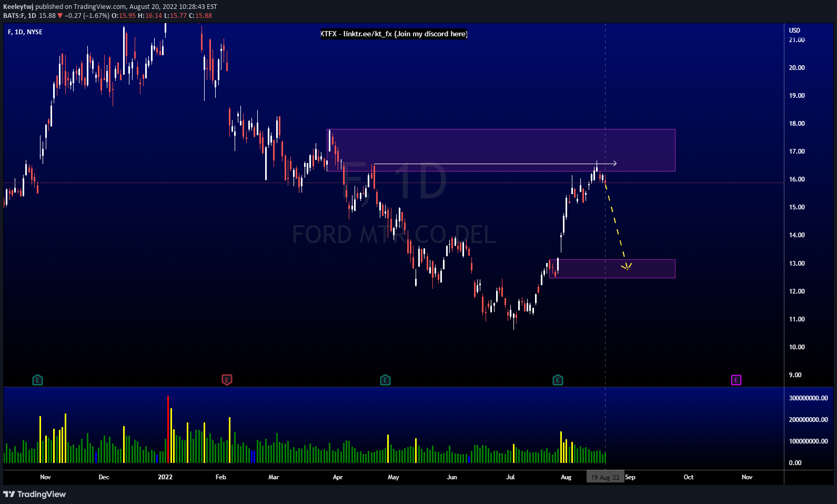Click the USD currency label
The image size is (837, 504).
pos(794,31)
